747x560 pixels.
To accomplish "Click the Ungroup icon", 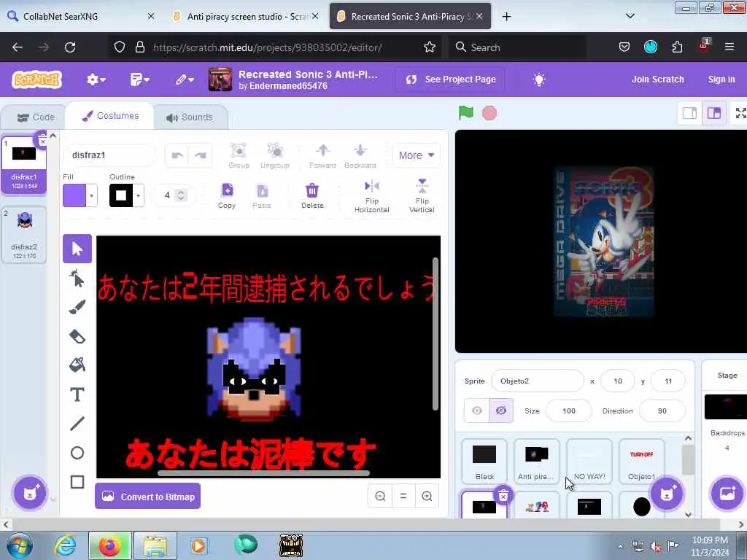I will [x=275, y=155].
